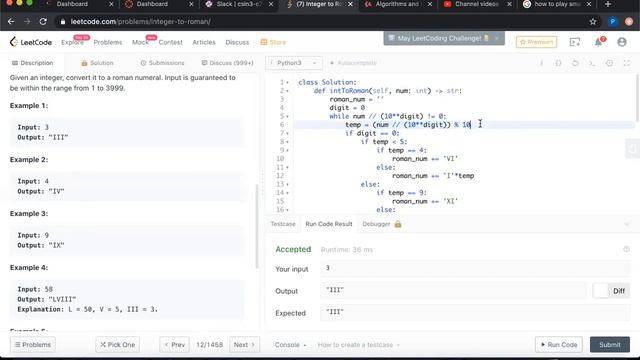Open Discuss in top navigation

coord(237,42)
